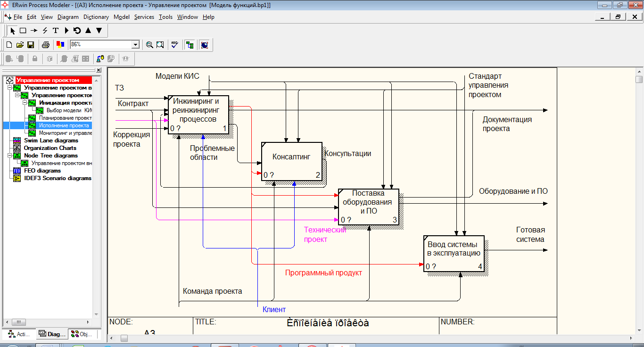Click the zoom to fit icon
Viewport: 644px width, 347px height.
160,45
